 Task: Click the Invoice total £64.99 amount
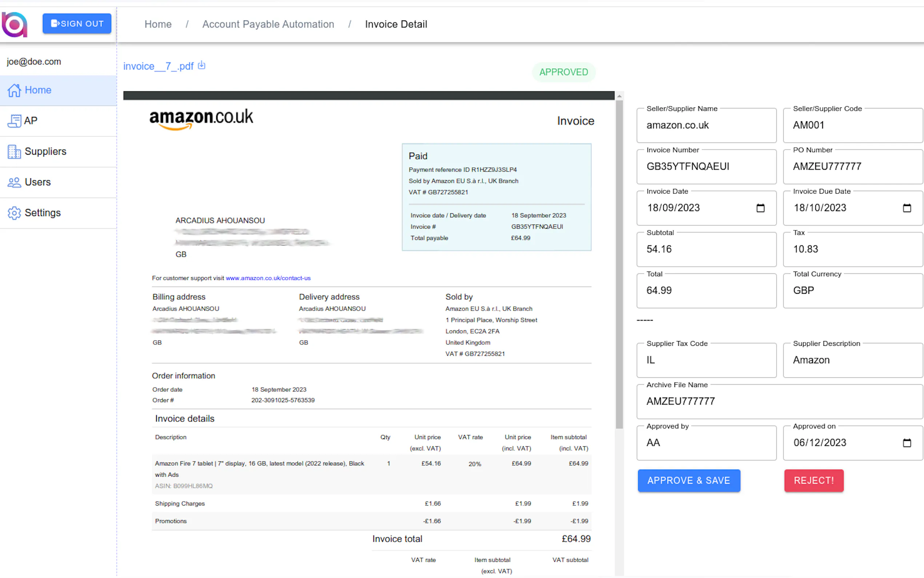tap(575, 539)
